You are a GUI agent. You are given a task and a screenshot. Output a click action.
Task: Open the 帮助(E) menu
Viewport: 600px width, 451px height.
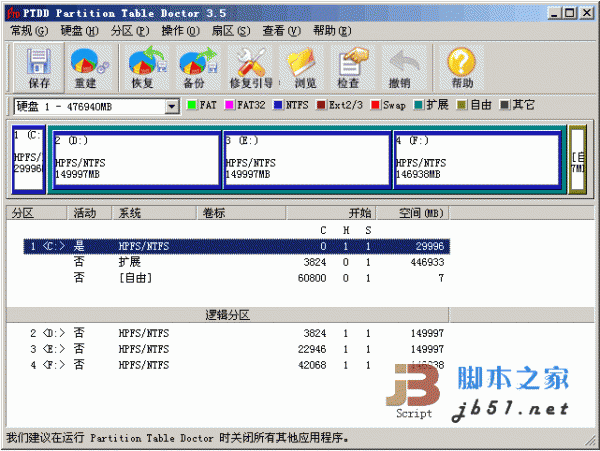tap(332, 31)
